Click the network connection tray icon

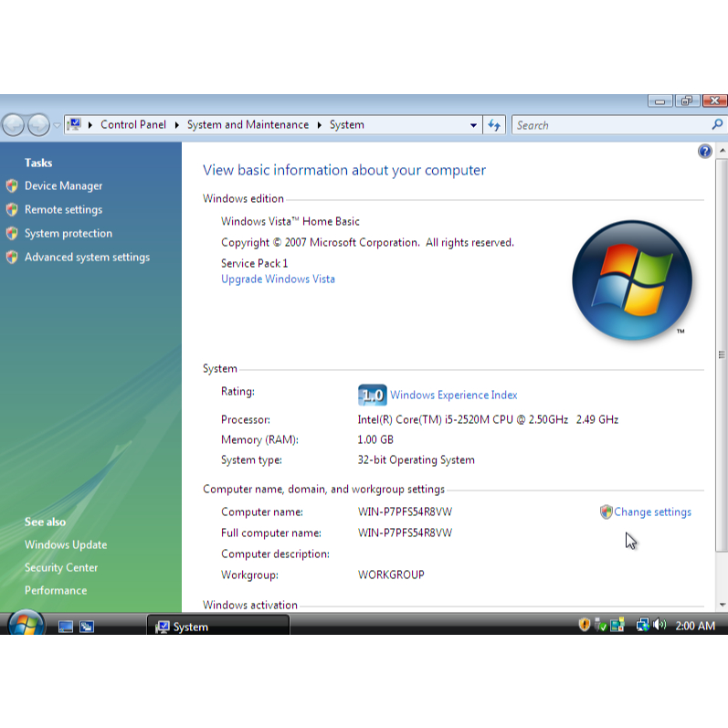click(x=642, y=625)
